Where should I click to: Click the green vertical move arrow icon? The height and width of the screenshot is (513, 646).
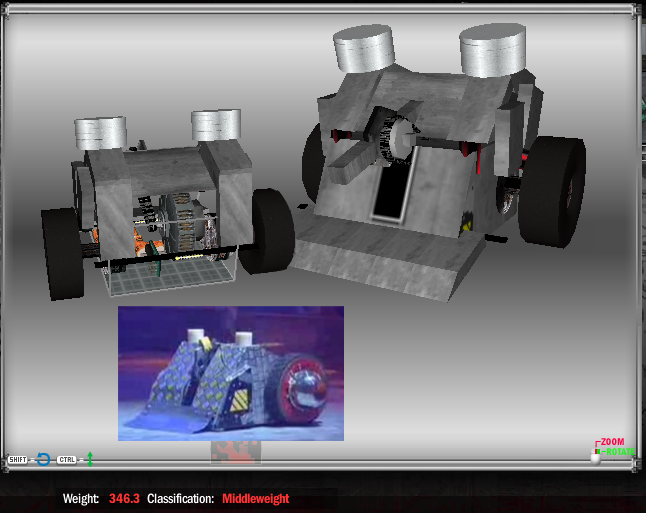(90, 459)
